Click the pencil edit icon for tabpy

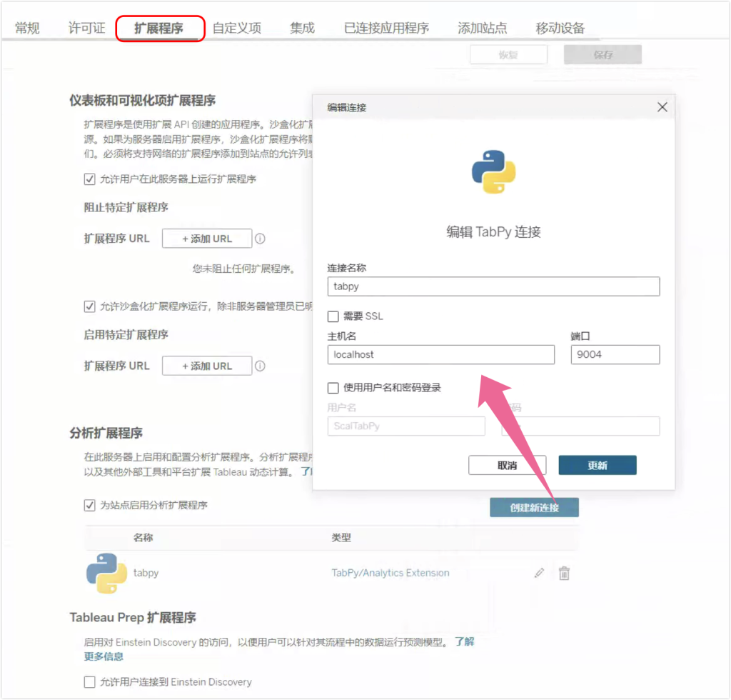tap(540, 573)
